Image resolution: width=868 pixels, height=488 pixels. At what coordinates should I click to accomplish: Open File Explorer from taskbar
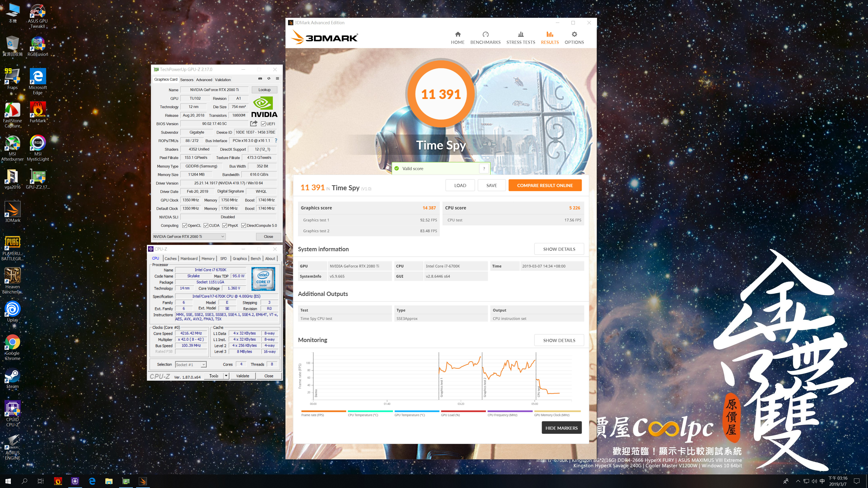(109, 481)
